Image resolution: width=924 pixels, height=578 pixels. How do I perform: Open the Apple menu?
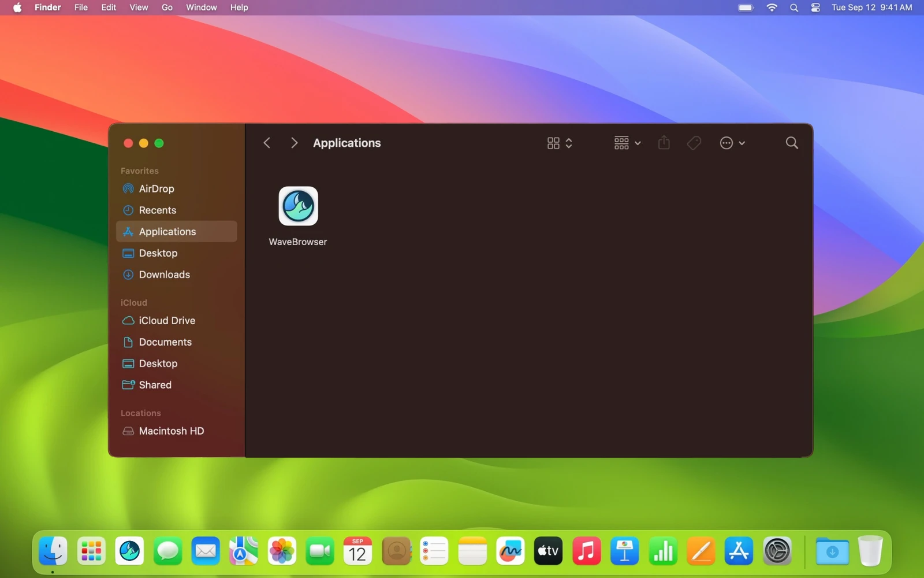pos(17,8)
